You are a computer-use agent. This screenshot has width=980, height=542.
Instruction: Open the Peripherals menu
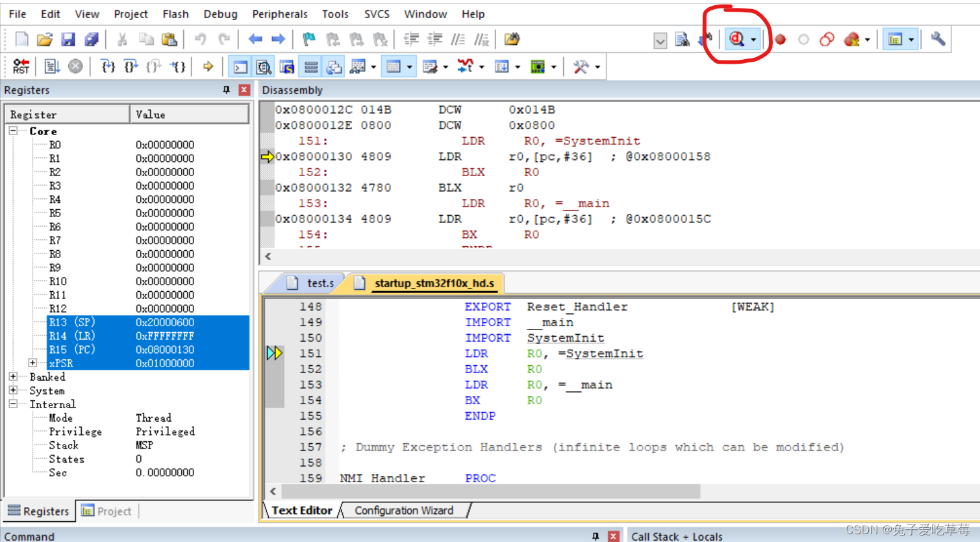click(280, 14)
